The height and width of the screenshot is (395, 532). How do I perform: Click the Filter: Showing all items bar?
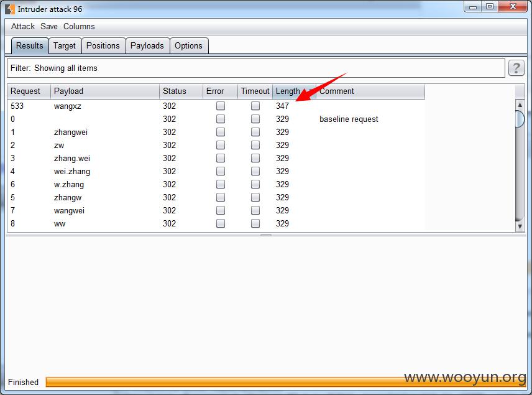pos(256,68)
